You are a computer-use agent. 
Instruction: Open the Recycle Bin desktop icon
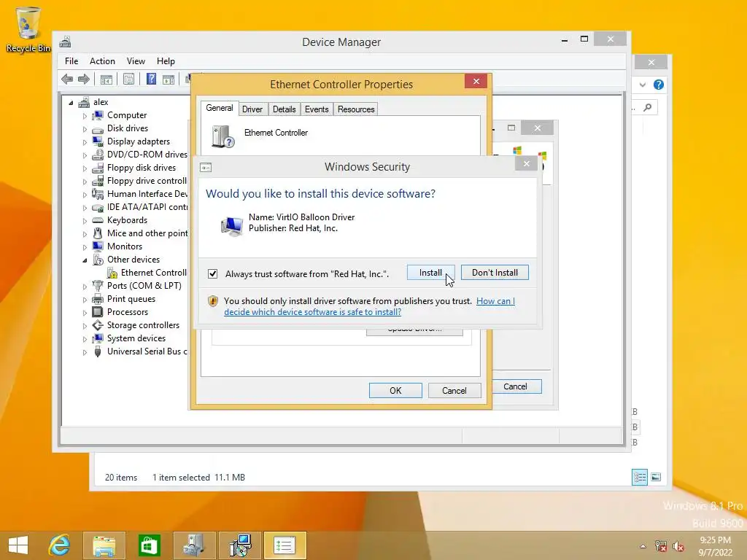28,28
